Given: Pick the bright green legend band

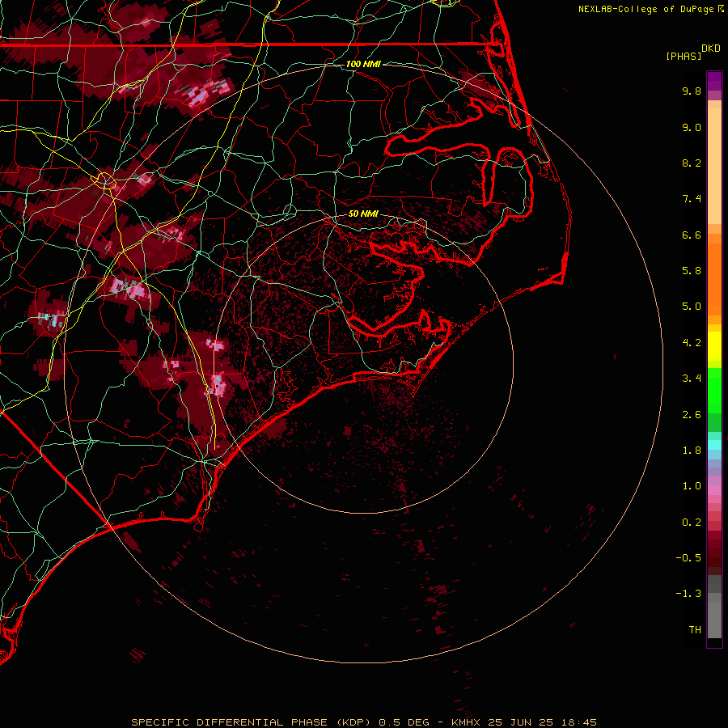Looking at the screenshot, I should tap(714, 391).
